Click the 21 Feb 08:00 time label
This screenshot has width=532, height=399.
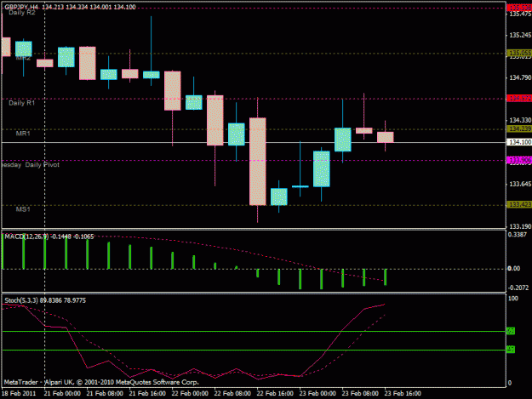[x=105, y=394]
